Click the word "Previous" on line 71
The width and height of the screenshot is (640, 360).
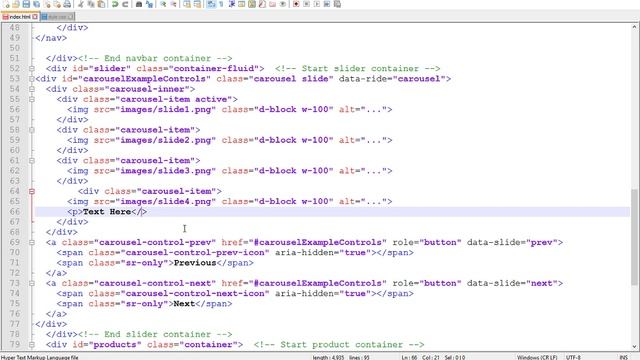tap(195, 263)
